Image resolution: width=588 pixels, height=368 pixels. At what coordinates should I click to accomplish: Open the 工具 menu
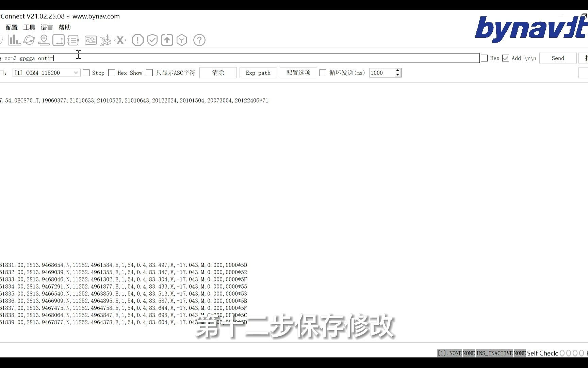coord(29,27)
